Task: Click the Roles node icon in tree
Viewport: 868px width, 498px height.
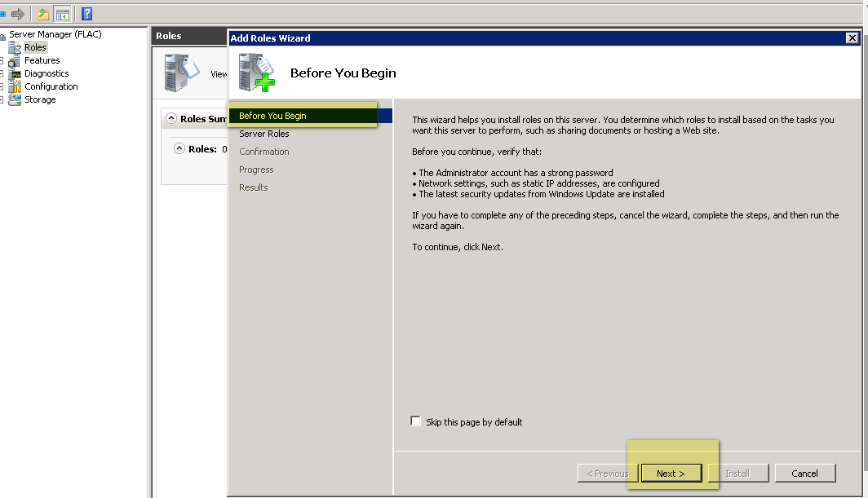Action: tap(15, 47)
